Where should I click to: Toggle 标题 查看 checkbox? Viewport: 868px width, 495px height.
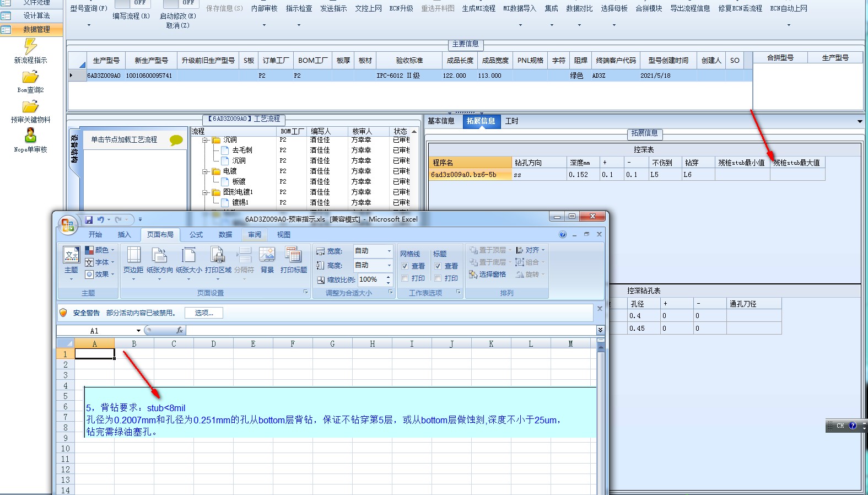(x=438, y=266)
